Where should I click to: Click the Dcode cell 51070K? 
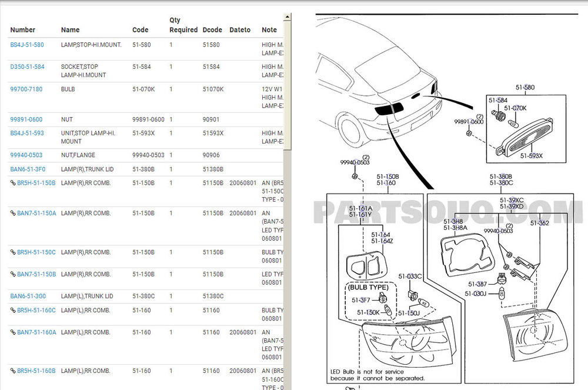click(x=213, y=89)
